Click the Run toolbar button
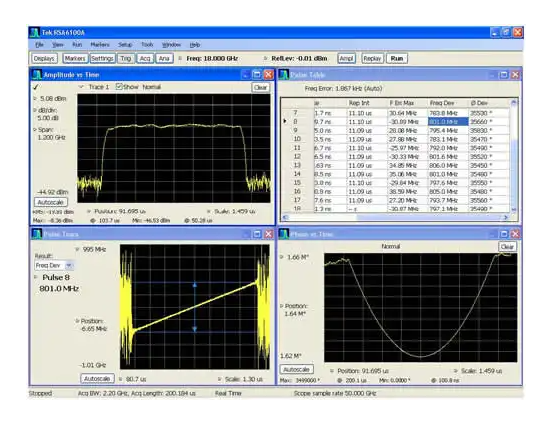Viewport: 553px width, 425px height. click(x=397, y=58)
